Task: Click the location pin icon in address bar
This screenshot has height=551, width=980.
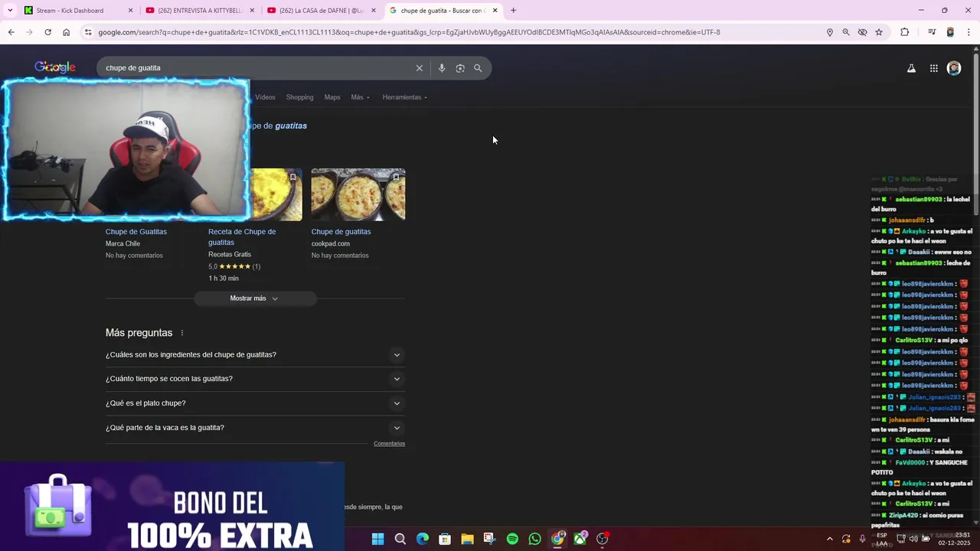Action: coord(829,32)
